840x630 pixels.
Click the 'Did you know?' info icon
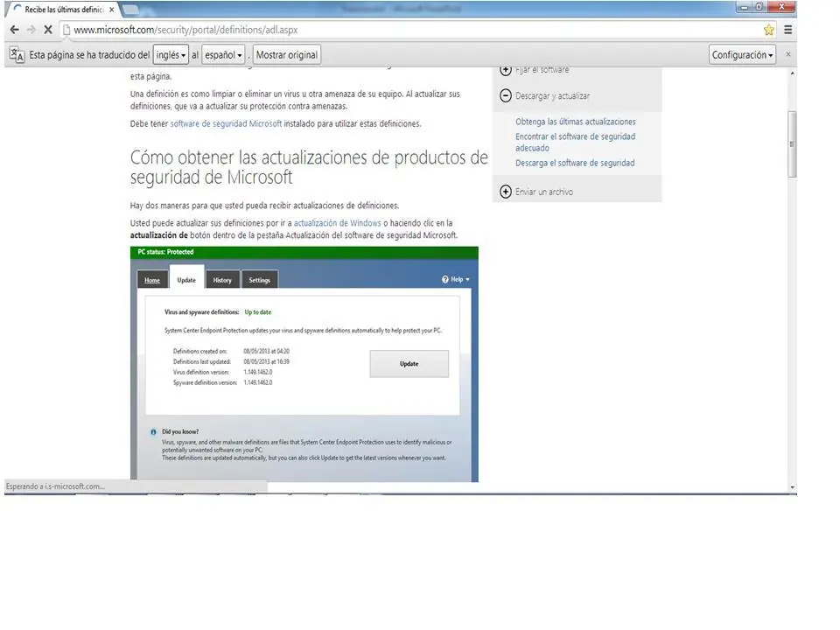click(153, 431)
